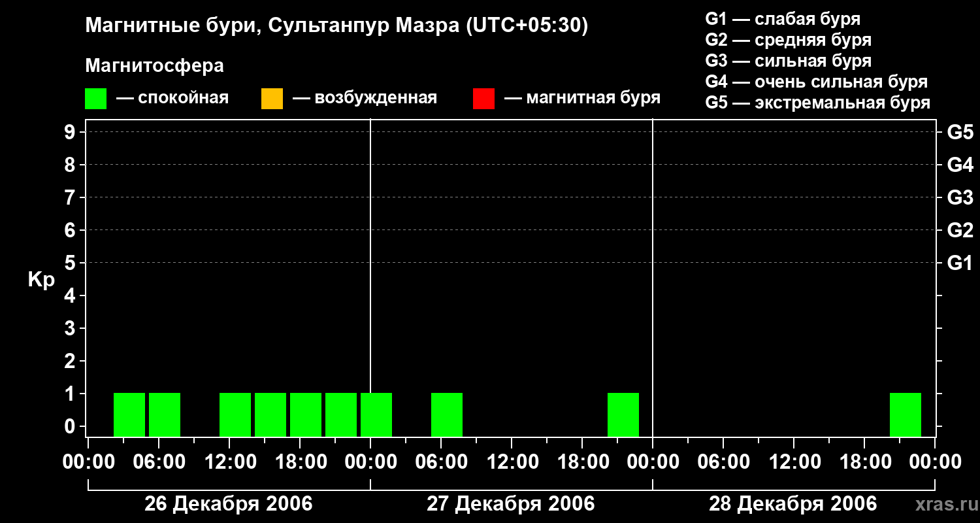The height and width of the screenshot is (523, 980).
Task: Click the '— возбужденная' legend label
Action: click(365, 98)
